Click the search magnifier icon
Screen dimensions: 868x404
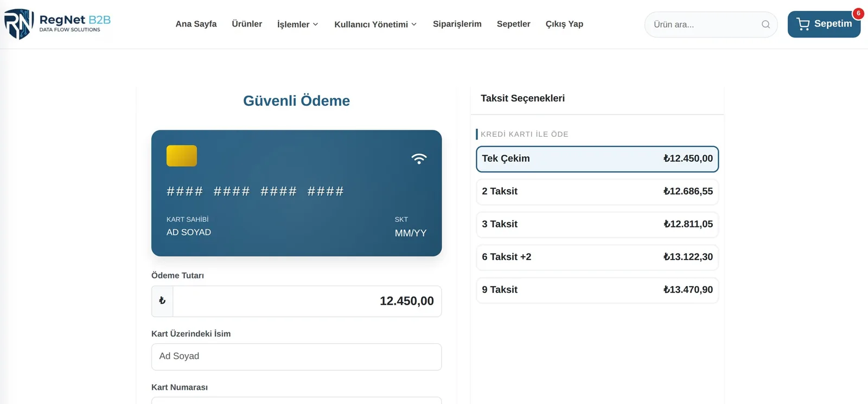pyautogui.click(x=765, y=24)
